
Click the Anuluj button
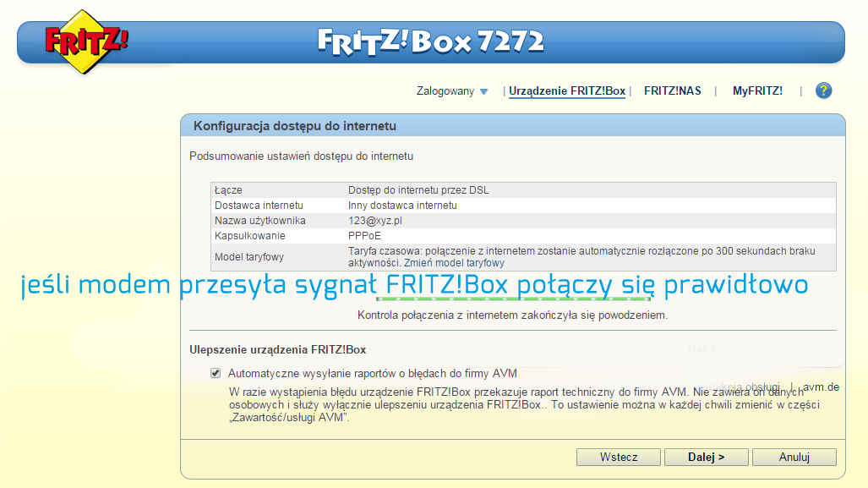(794, 457)
